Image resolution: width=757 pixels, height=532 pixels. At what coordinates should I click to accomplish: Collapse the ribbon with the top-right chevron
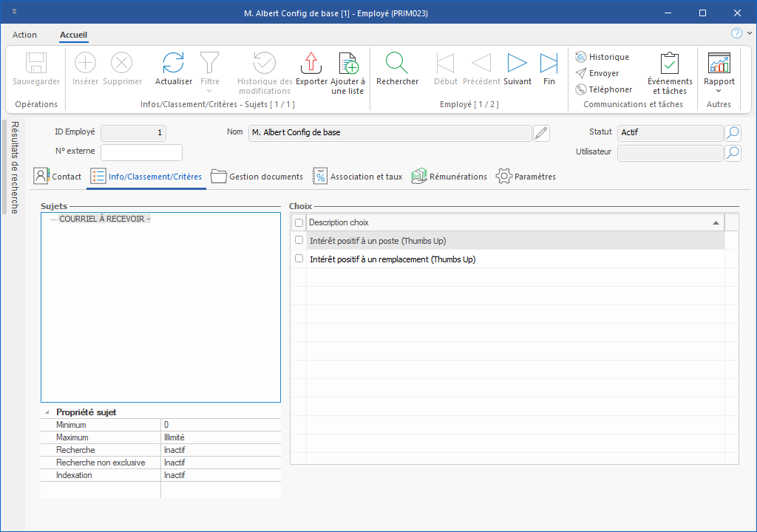[749, 33]
